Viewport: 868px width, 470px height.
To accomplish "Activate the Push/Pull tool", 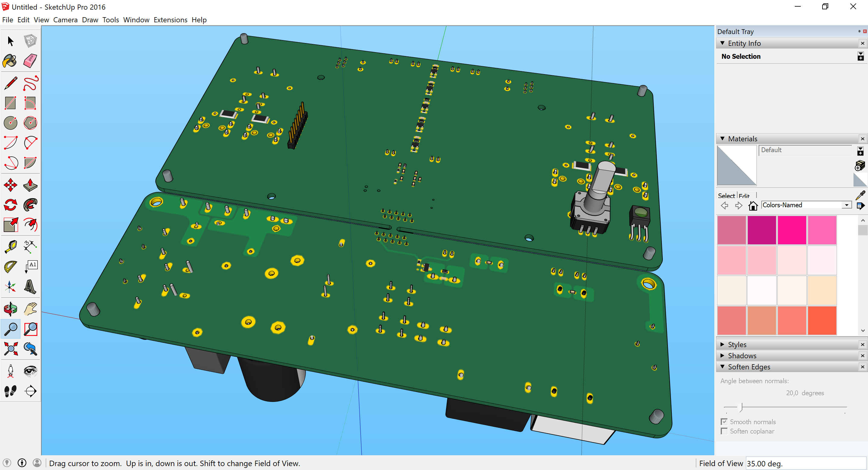I will 30,185.
